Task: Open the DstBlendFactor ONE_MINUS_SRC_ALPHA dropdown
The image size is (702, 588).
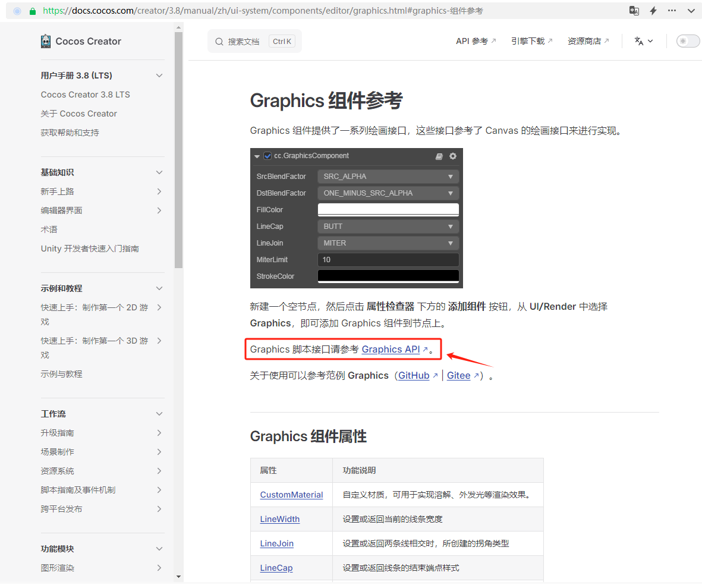Action: [388, 193]
